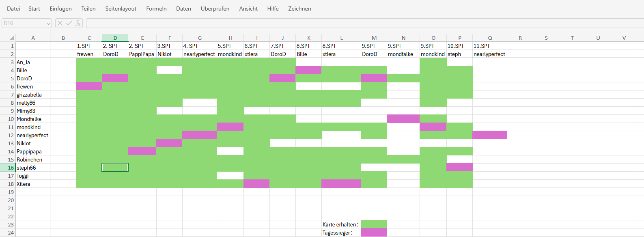Expand the Name Box dropdown arrow
Viewport: 644px width, 237px height.
coord(48,24)
